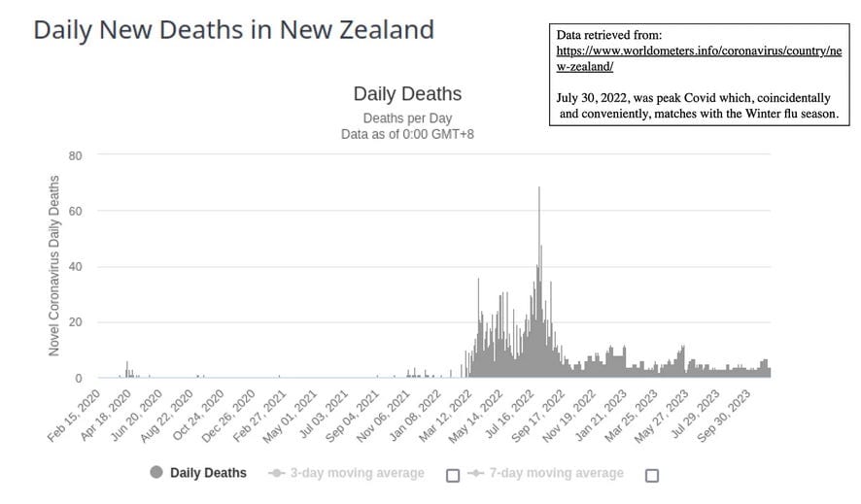
Task: Click the small April 2020 death spike
Action: click(x=127, y=369)
